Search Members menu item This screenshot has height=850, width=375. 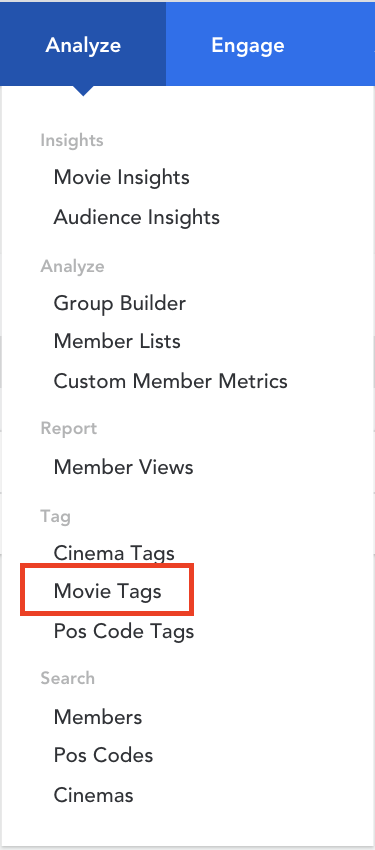click(x=98, y=717)
